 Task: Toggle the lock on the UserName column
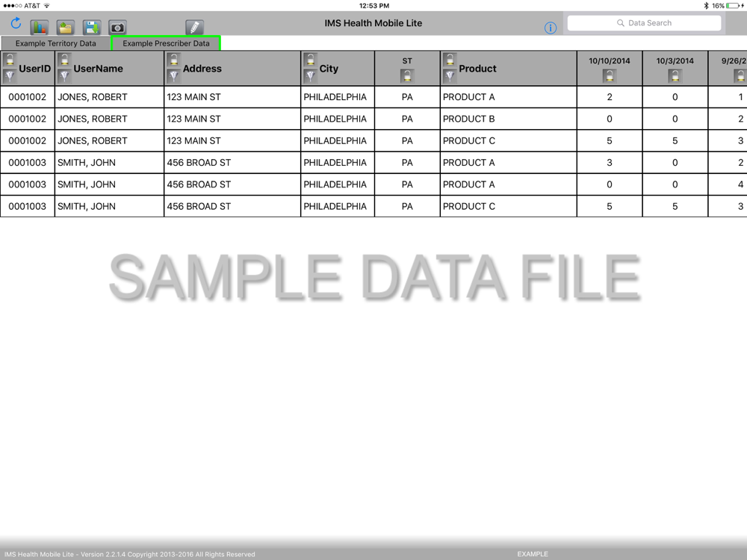64,60
